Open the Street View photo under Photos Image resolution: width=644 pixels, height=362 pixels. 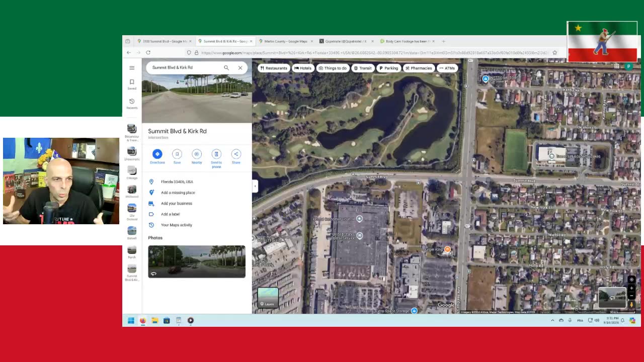[197, 261]
